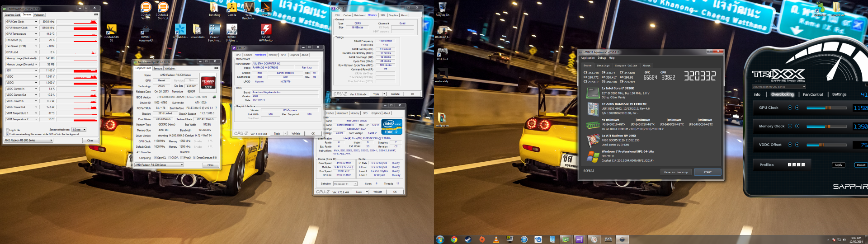868x244 pixels.
Task: Adjust the VDDC Offset slider in TRIXX
Action: (826, 145)
